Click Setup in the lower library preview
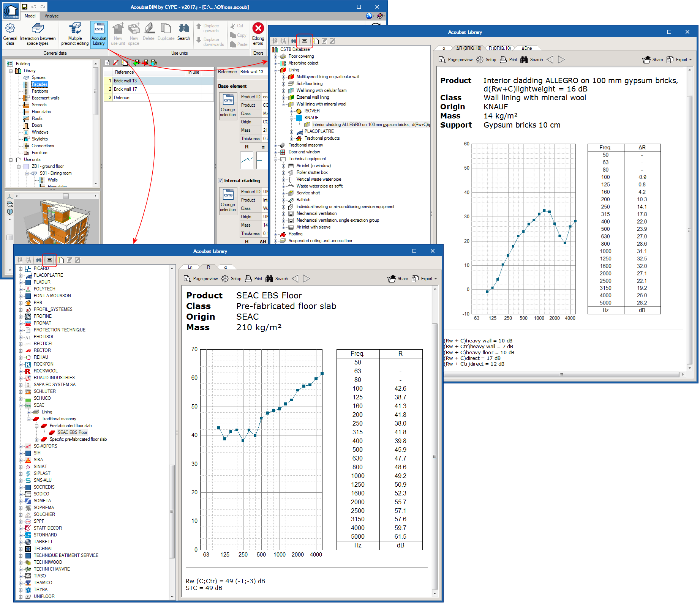700x604 pixels. (x=231, y=279)
